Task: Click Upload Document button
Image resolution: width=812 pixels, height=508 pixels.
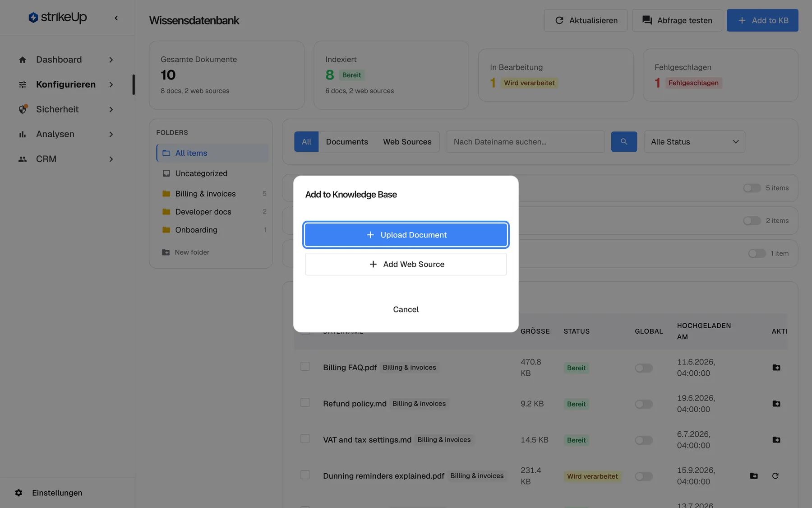Action: (406, 235)
